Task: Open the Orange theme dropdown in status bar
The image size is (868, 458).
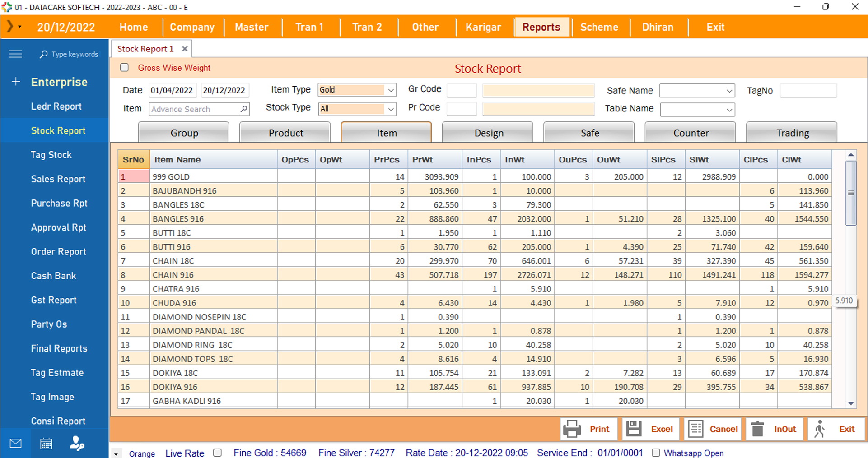Action: coord(116,453)
